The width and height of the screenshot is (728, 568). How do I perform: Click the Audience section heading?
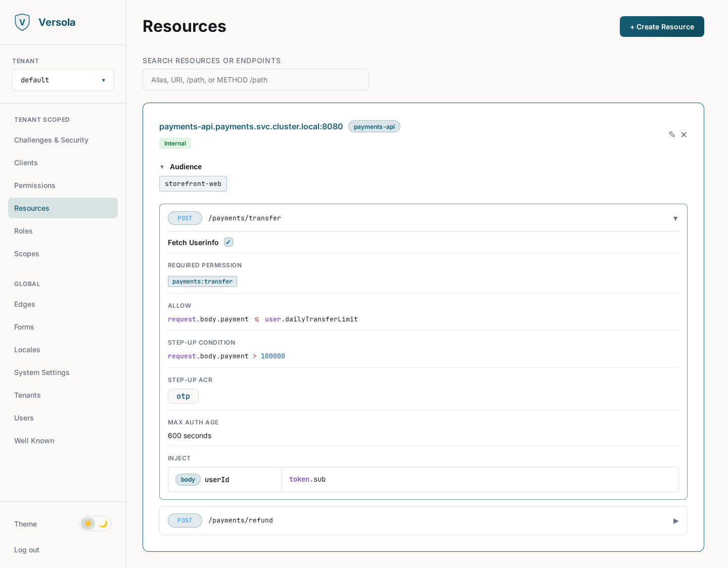[186, 167]
